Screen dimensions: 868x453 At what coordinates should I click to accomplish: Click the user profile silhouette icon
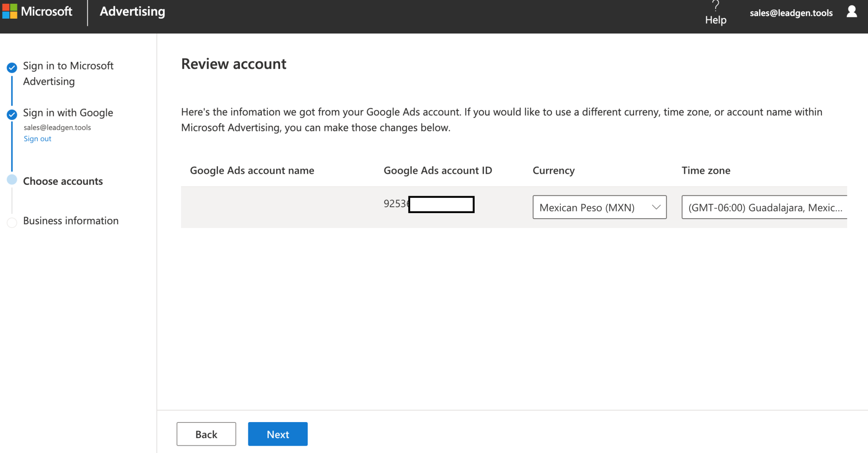click(852, 12)
